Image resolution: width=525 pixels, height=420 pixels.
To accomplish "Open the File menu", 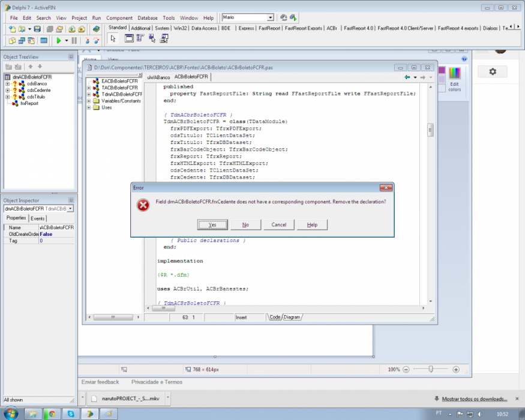I will 14,18.
